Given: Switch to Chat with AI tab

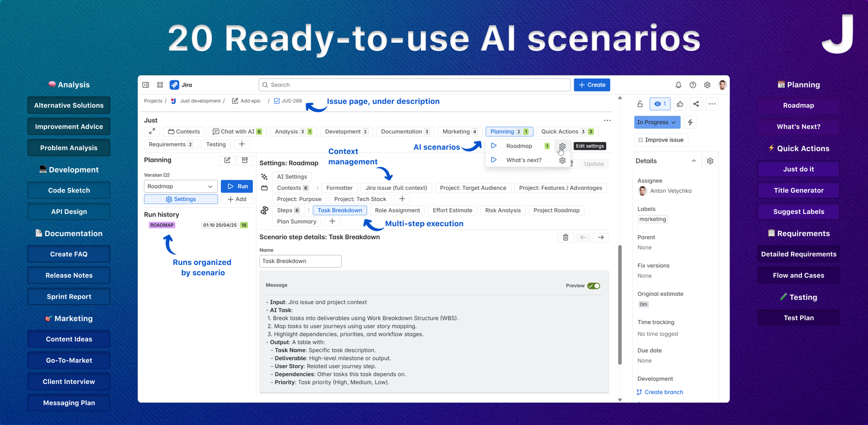Looking at the screenshot, I should pyautogui.click(x=237, y=132).
